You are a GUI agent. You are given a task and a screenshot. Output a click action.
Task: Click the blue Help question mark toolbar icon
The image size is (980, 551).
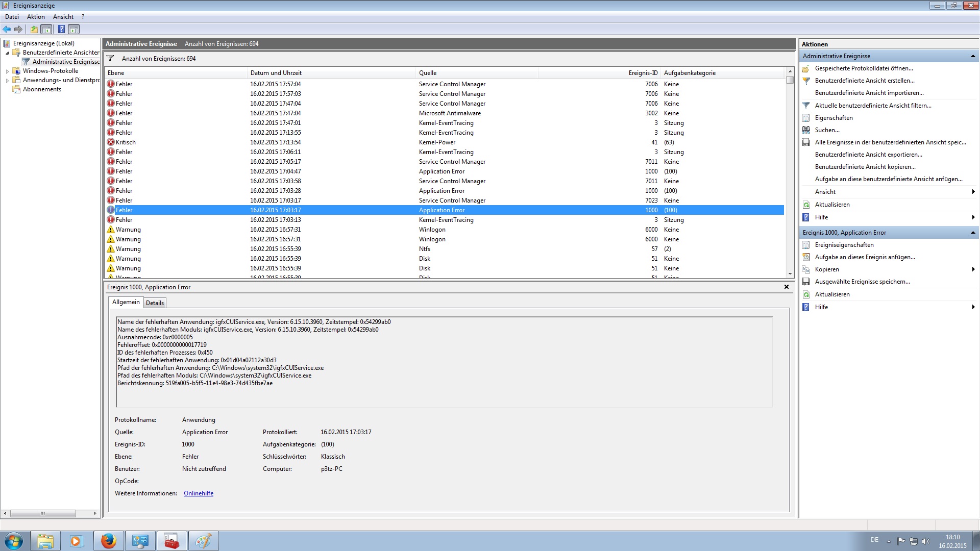tap(61, 29)
